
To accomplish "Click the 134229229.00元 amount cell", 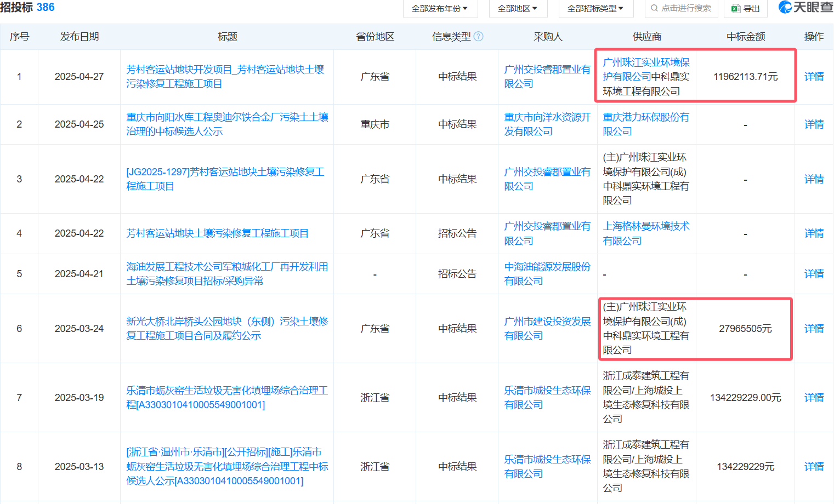I will coord(746,398).
